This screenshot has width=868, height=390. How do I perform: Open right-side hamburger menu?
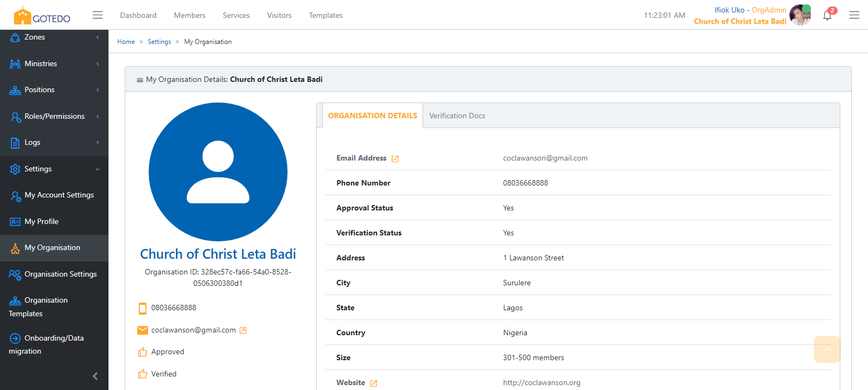(x=854, y=15)
